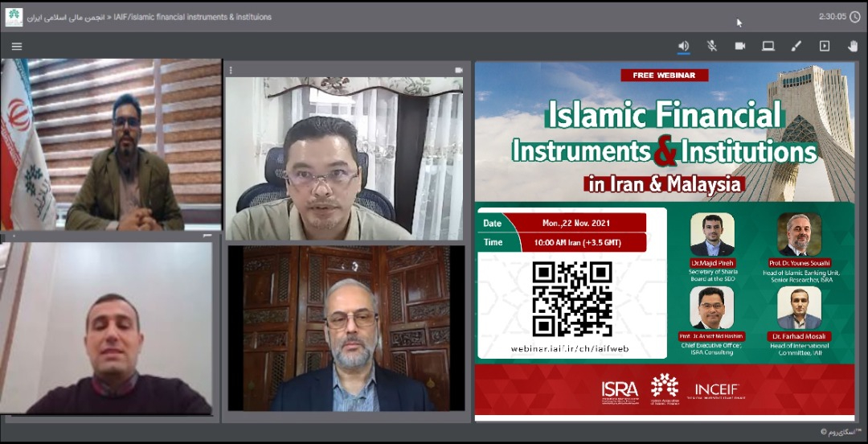Image resolution: width=868 pixels, height=444 pixels.
Task: Click the room title breadcrumb text
Action: [x=193, y=17]
